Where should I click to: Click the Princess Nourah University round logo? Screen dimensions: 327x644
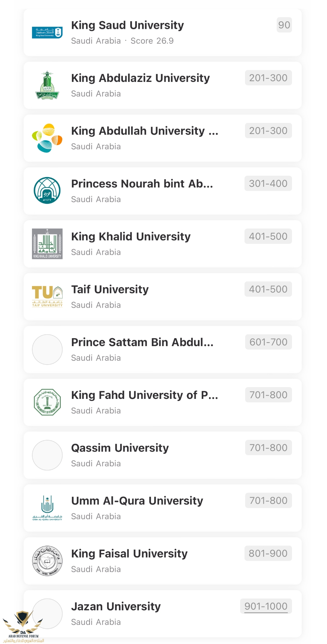tap(47, 191)
